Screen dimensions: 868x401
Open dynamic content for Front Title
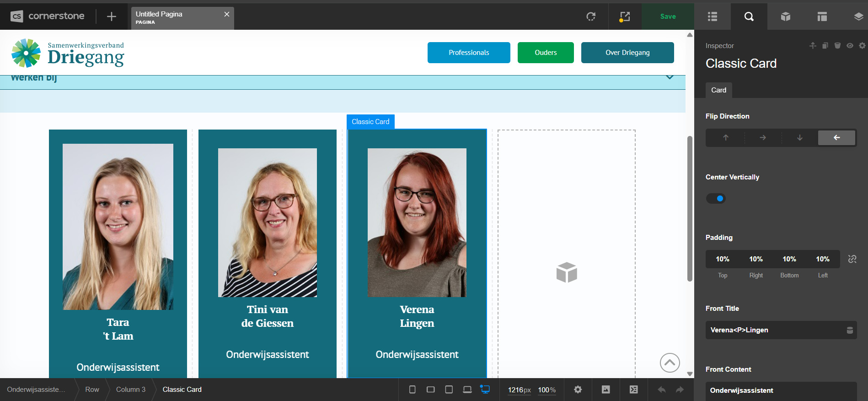[850, 330]
